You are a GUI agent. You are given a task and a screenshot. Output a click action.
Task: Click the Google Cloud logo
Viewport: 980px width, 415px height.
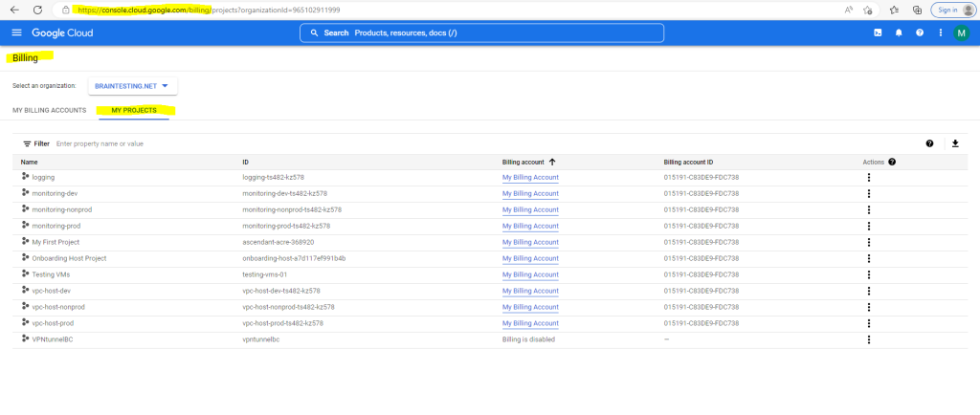pos(62,33)
